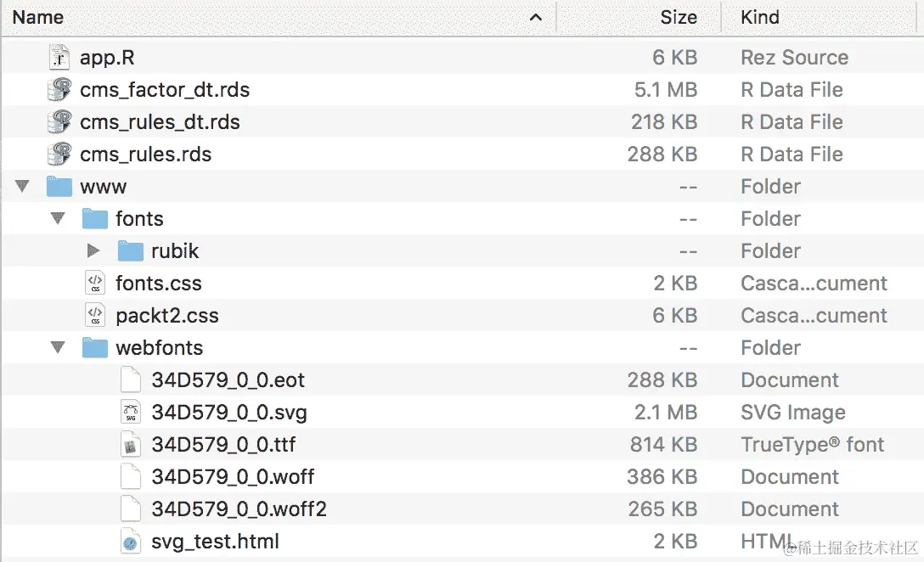924x562 pixels.
Task: Collapse the fonts folder disclosure triangle
Action: pyautogui.click(x=58, y=219)
